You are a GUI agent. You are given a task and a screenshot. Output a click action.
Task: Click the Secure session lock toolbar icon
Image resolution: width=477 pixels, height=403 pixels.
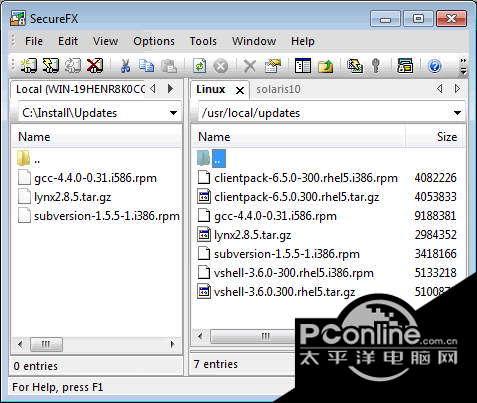405,66
